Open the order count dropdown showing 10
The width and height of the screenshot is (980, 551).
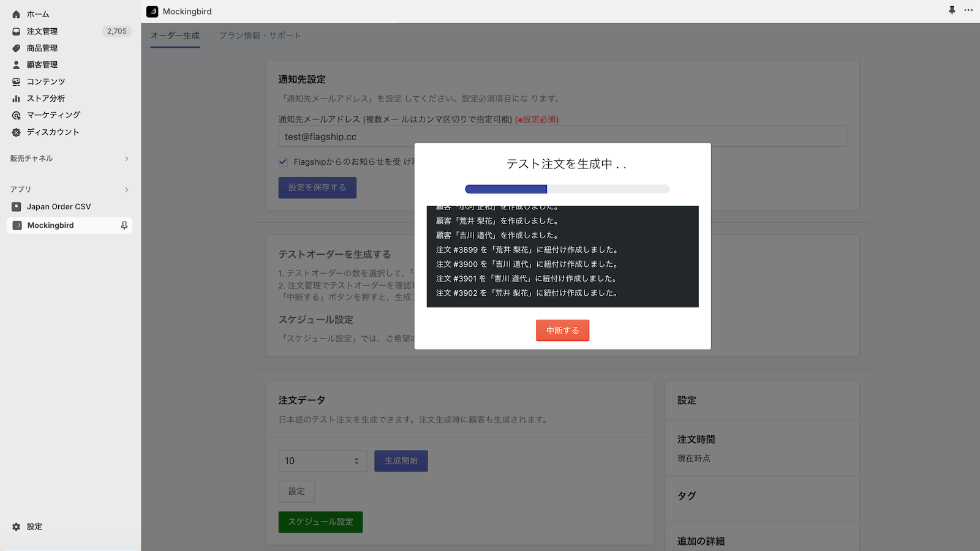(323, 460)
